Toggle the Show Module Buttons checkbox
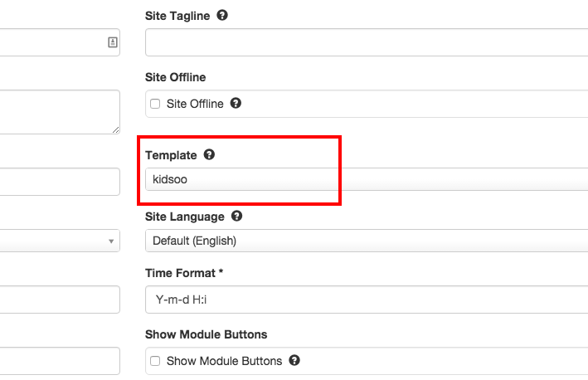Screen dimensions: 588x380 click(155, 361)
